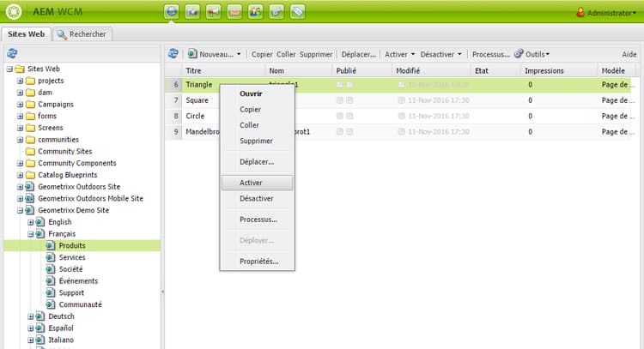Sort by the Titre column header
This screenshot has width=644, height=349.
pos(223,70)
